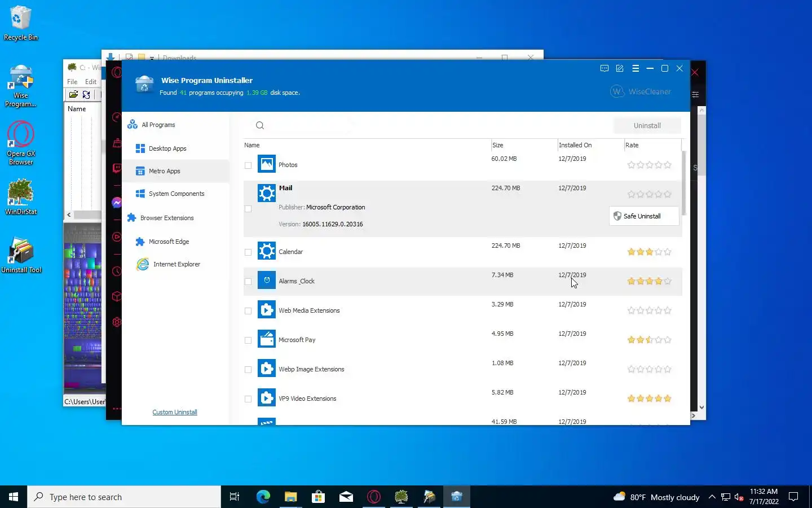812x508 pixels.
Task: Click the VP9 Video Extensions icon
Action: coord(267,397)
